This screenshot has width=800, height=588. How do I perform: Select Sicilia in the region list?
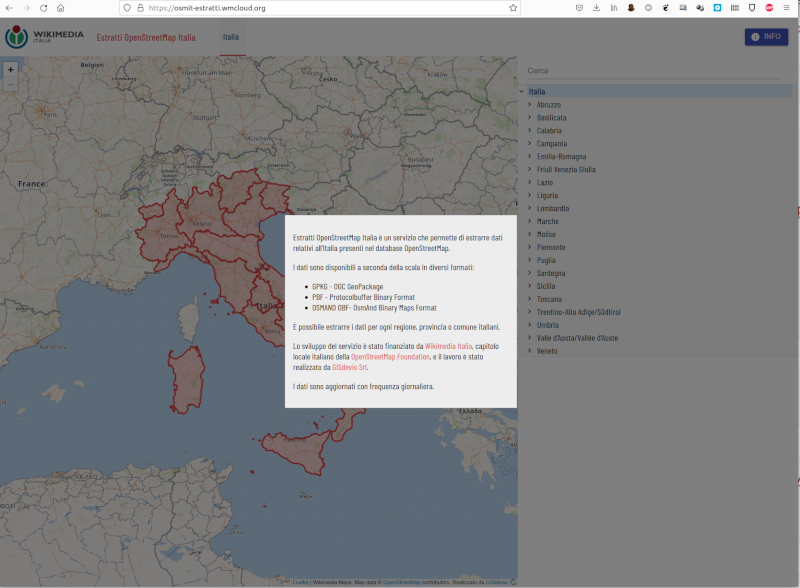tap(546, 286)
